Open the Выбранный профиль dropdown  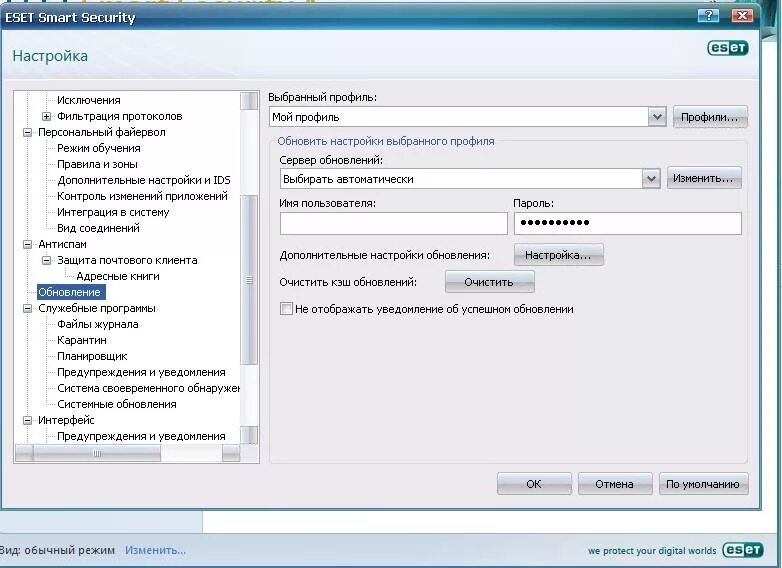point(657,117)
